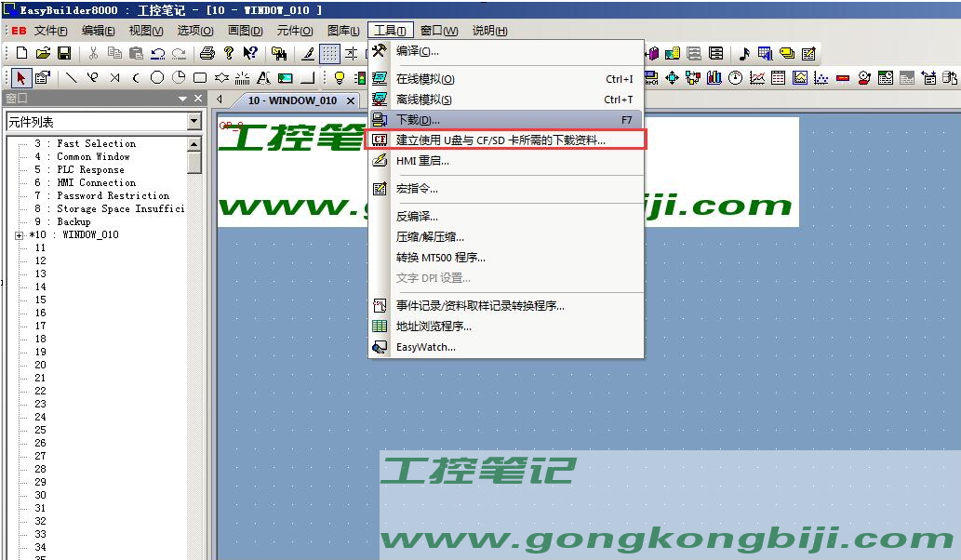The image size is (961, 560).
Task: Open the 窗口 panel options arrow
Action: click(x=182, y=99)
